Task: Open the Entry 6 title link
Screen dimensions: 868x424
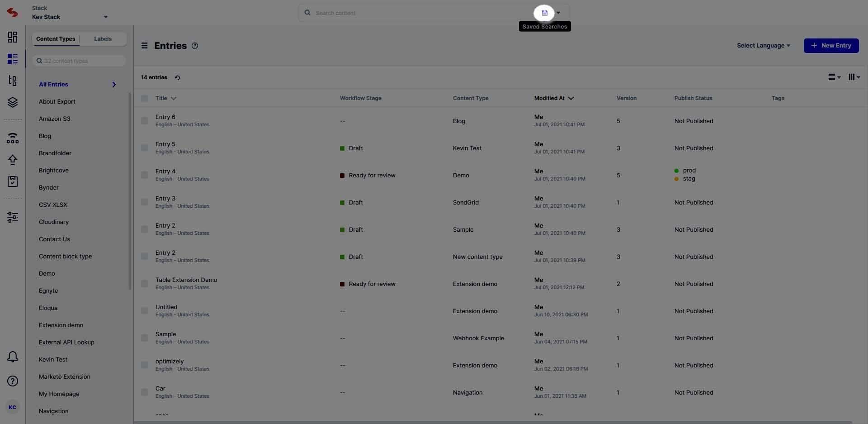Action: [x=165, y=117]
